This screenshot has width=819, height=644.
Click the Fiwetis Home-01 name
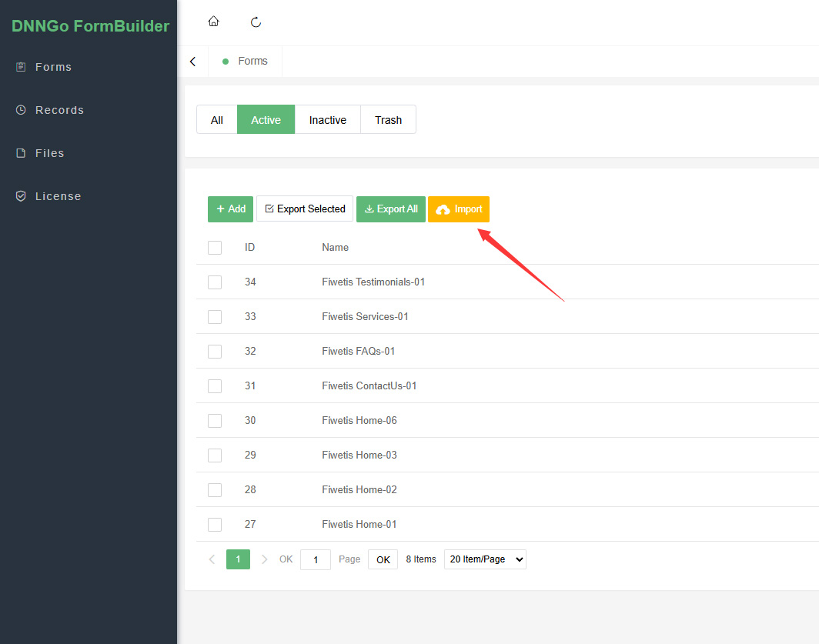tap(359, 524)
